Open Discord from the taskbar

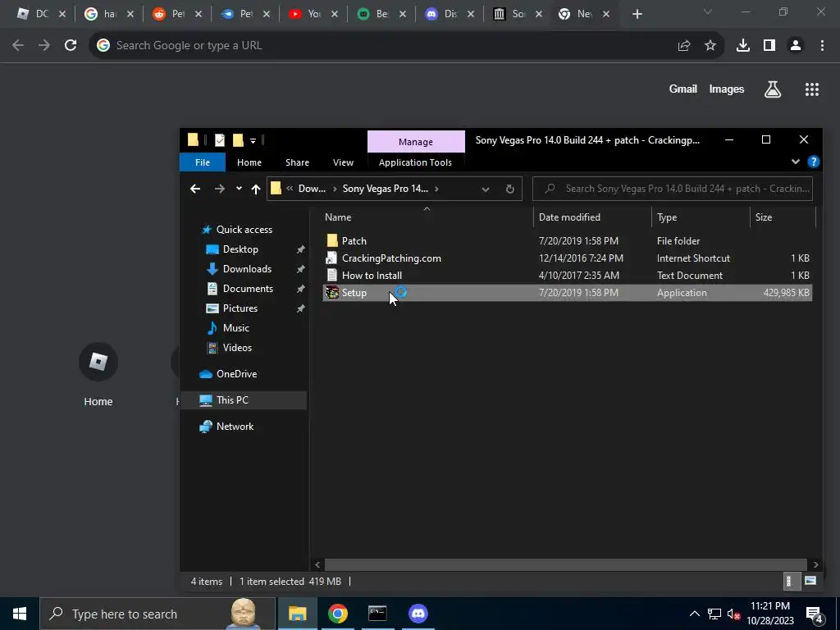tap(418, 614)
